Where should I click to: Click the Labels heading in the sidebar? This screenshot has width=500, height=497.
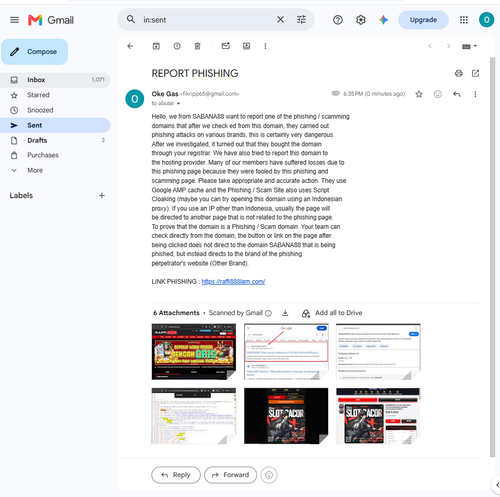pyautogui.click(x=21, y=196)
